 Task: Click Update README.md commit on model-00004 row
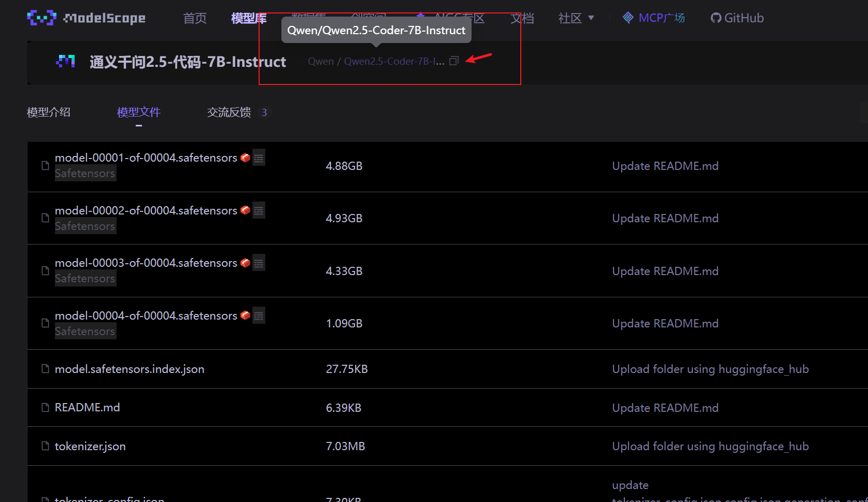(665, 323)
